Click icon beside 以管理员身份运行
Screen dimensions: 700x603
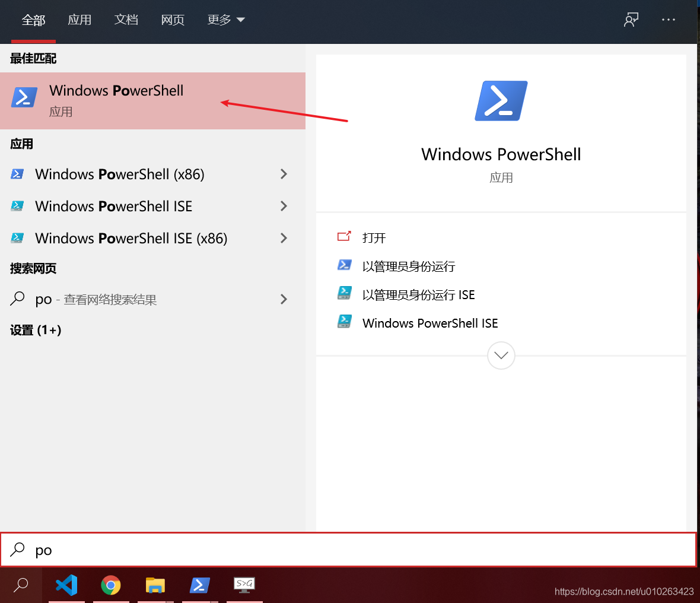point(344,265)
